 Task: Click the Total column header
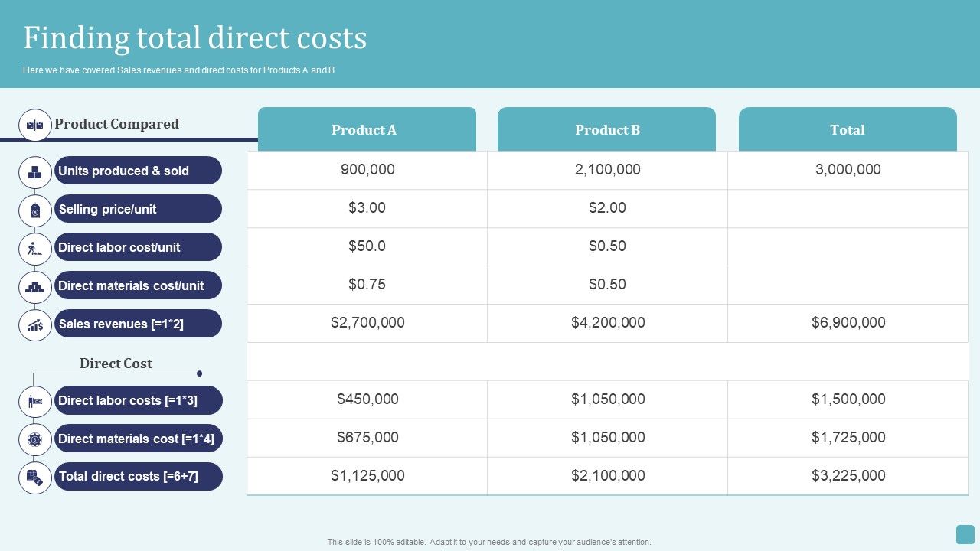(x=848, y=129)
